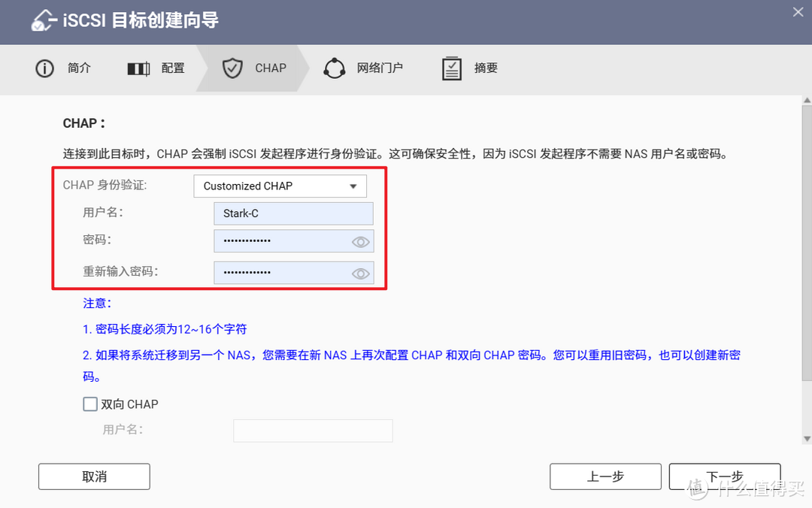This screenshot has height=508, width=812.
Task: Open the 网络门户 step icon
Action: click(x=334, y=68)
